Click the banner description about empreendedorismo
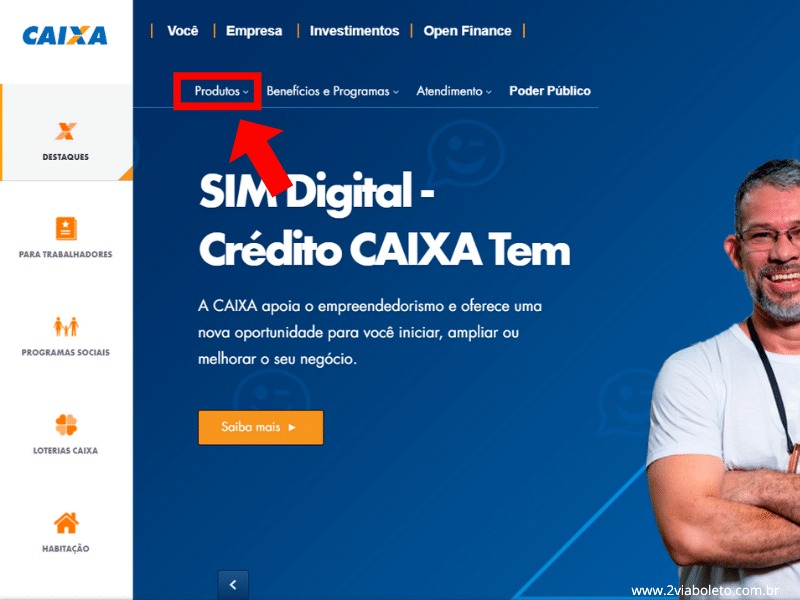This screenshot has width=800, height=600. point(370,333)
